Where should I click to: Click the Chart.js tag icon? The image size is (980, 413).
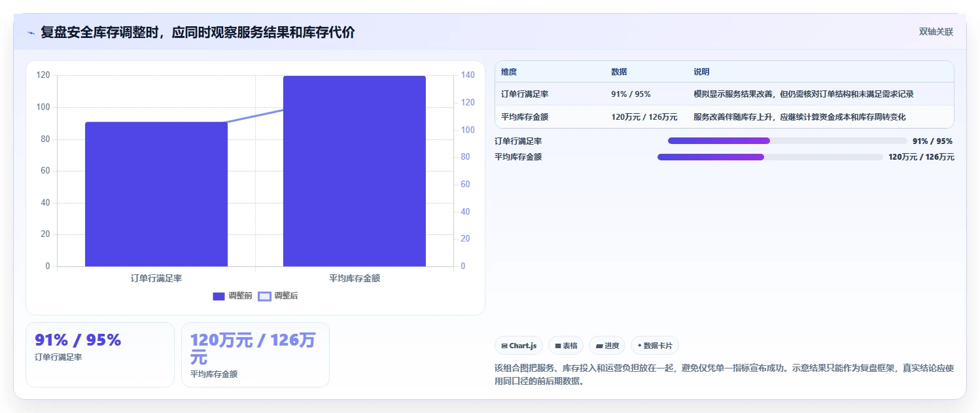[x=504, y=346]
